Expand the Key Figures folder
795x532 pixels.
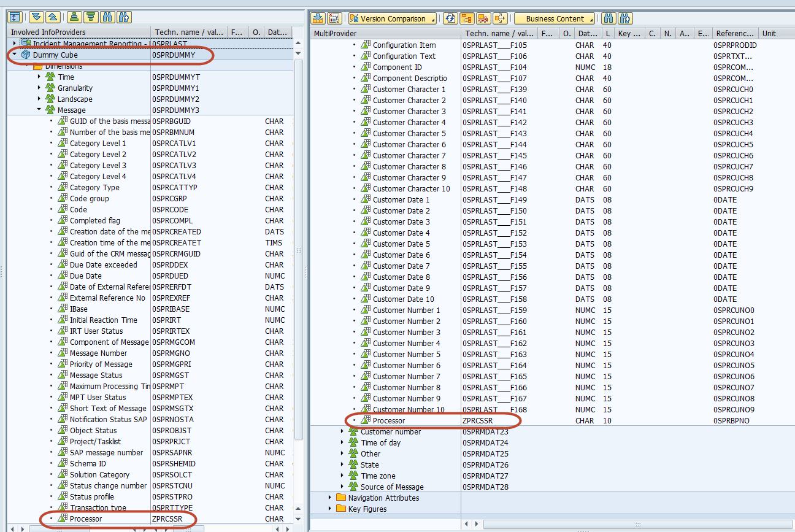[x=330, y=509]
